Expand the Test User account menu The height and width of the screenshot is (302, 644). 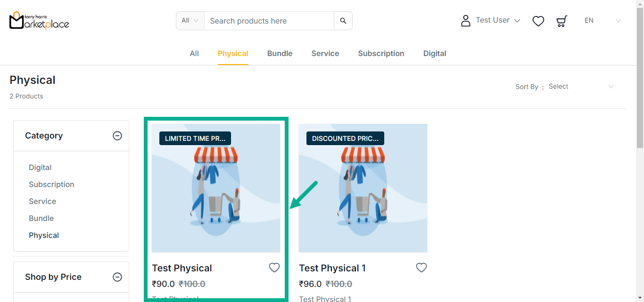click(498, 20)
